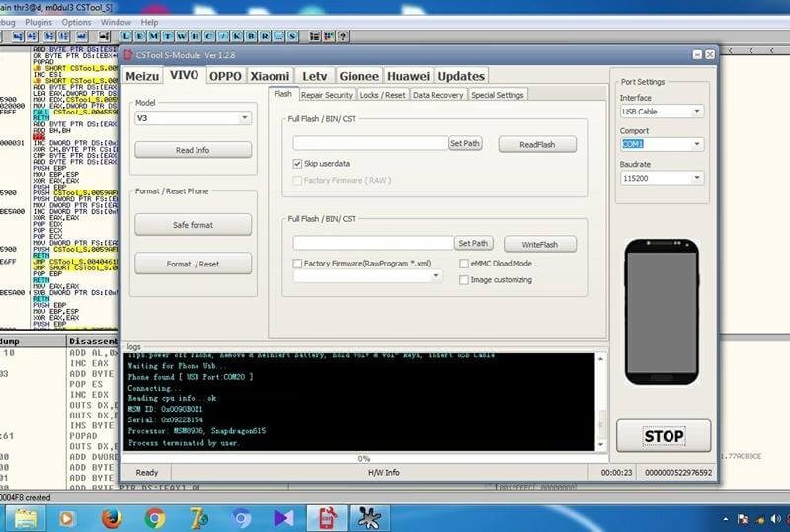Click the appearance options colored grid icon
Viewport: 790px width, 532px height.
(329, 37)
